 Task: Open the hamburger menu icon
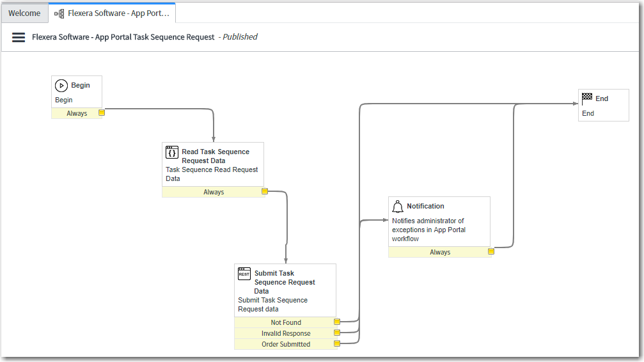[19, 37]
